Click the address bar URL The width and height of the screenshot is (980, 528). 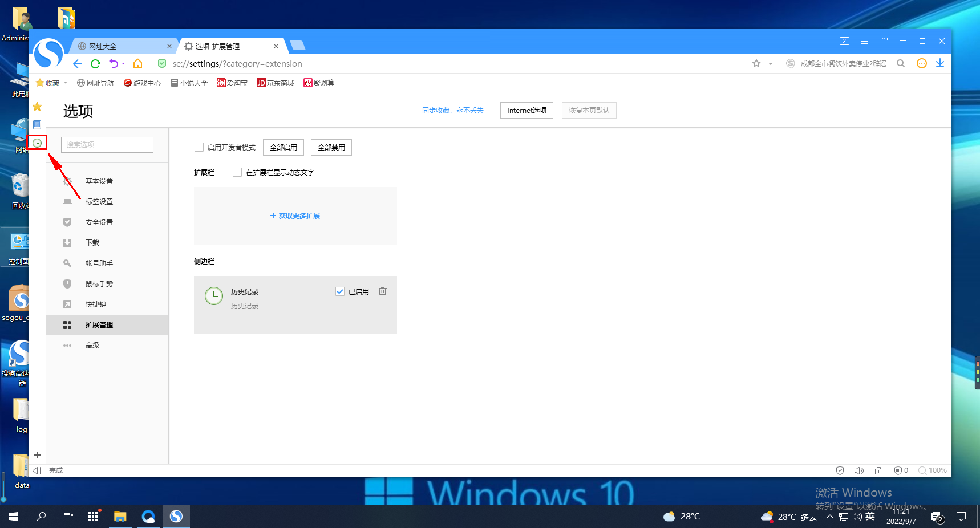(x=237, y=64)
